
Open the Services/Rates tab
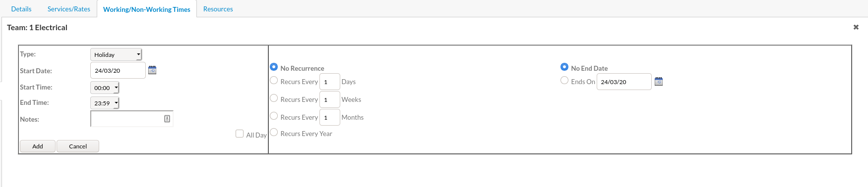coord(69,9)
